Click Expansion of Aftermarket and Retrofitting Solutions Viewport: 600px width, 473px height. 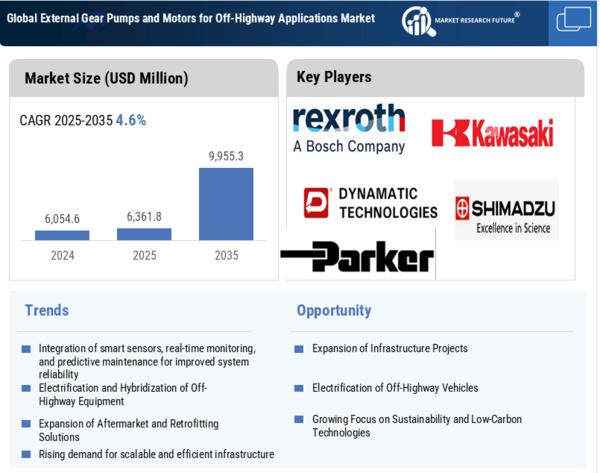pyautogui.click(x=128, y=430)
